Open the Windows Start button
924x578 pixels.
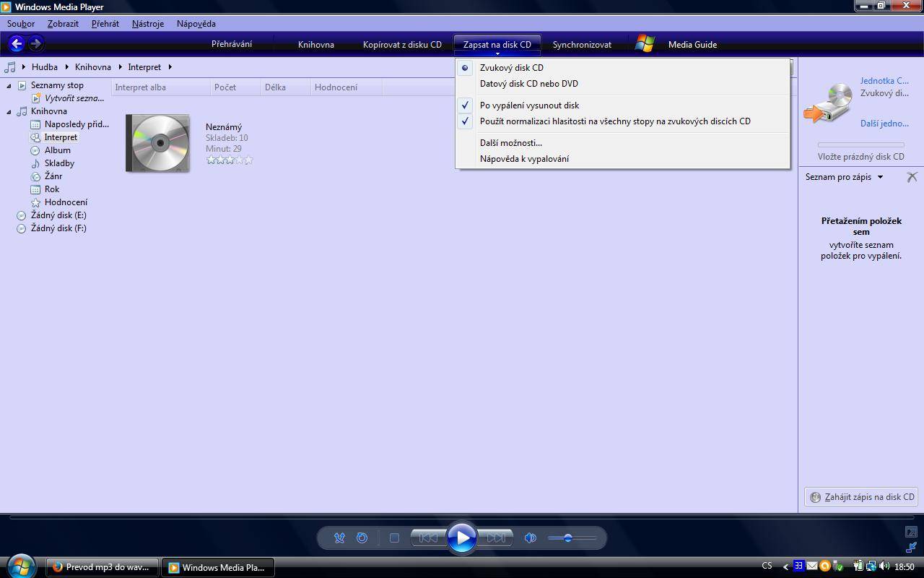tap(22, 566)
